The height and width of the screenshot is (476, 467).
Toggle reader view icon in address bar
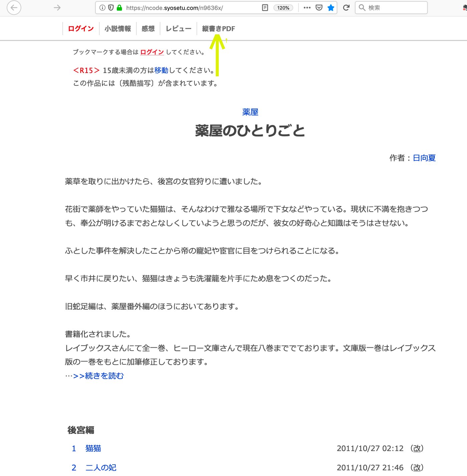[x=265, y=8]
